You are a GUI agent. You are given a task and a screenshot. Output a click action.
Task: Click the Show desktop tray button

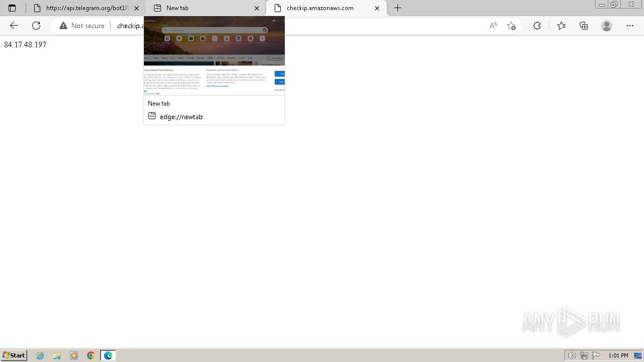638,355
